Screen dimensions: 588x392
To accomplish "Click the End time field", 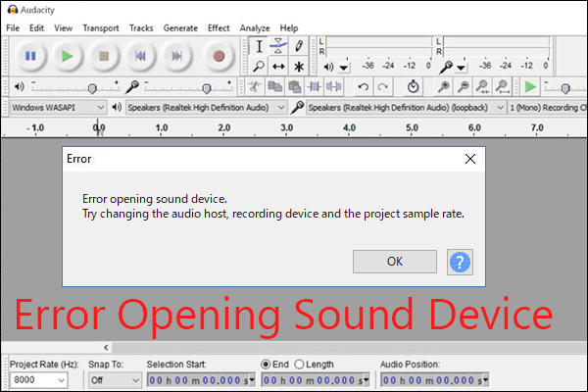I will click(316, 380).
